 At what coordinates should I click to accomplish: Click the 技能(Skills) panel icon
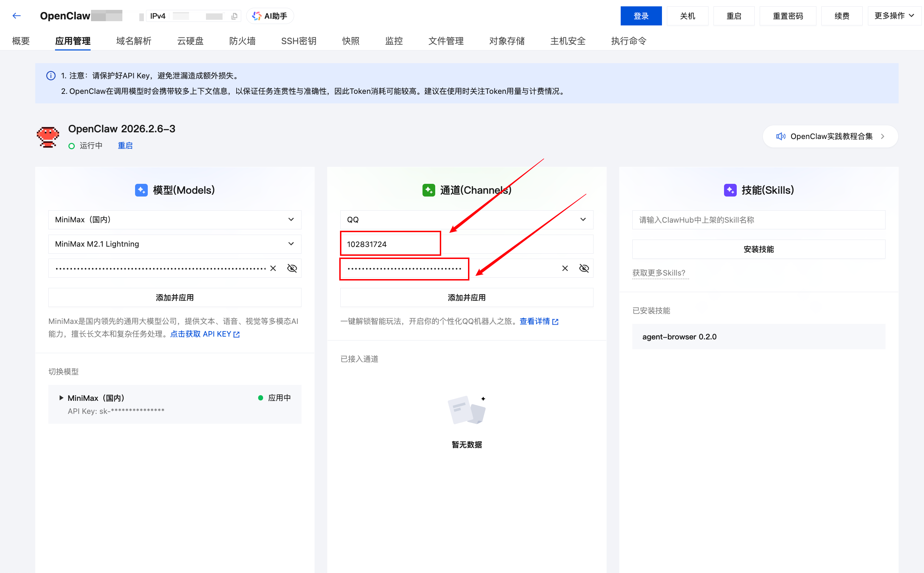pyautogui.click(x=730, y=190)
